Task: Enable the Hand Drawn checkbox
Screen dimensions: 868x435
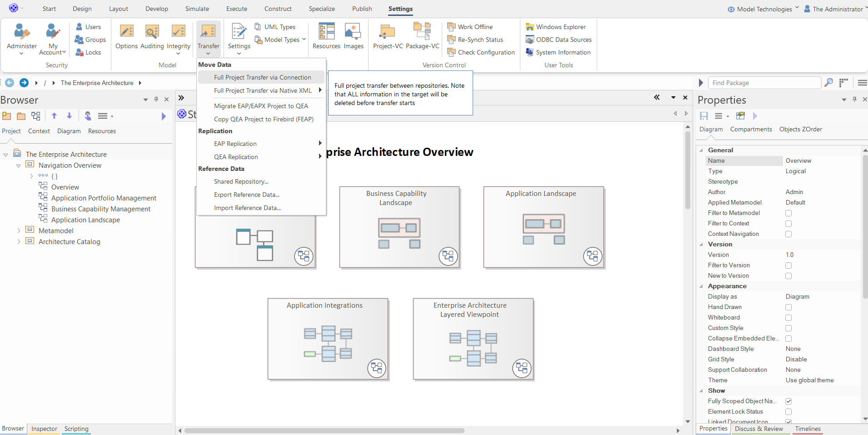Action: click(x=788, y=307)
